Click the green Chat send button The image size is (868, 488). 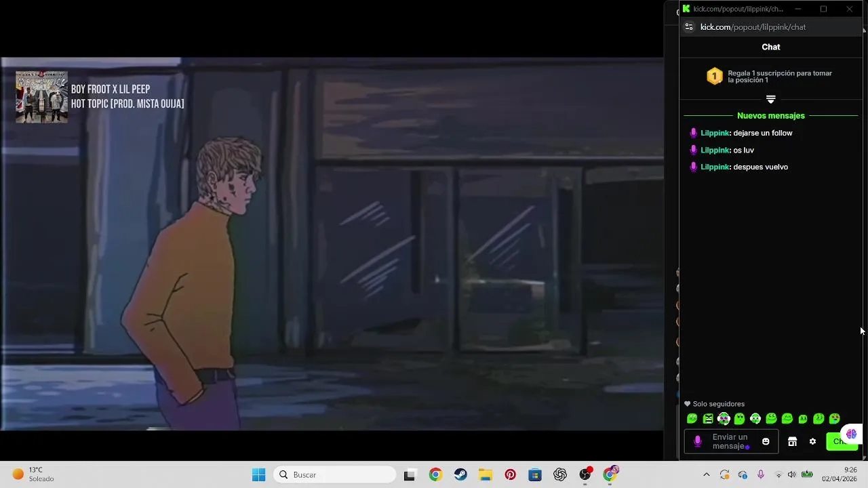pos(842,441)
